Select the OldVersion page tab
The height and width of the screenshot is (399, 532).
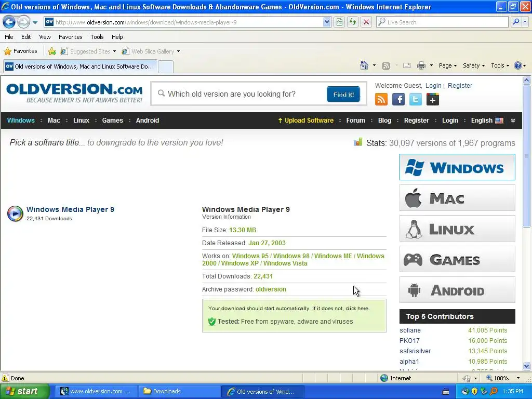pos(81,66)
